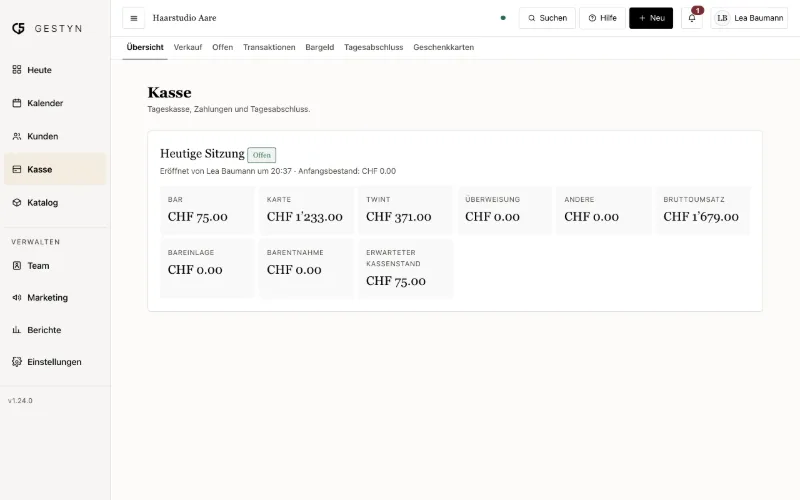Select the Karte CHF 1'233.00 card
The height and width of the screenshot is (500, 800).
coord(306,210)
